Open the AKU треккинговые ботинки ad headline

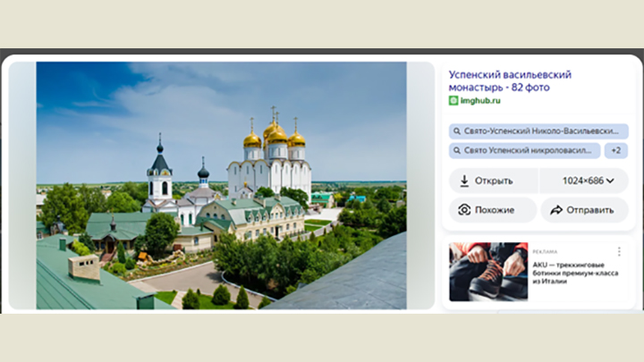(x=576, y=274)
